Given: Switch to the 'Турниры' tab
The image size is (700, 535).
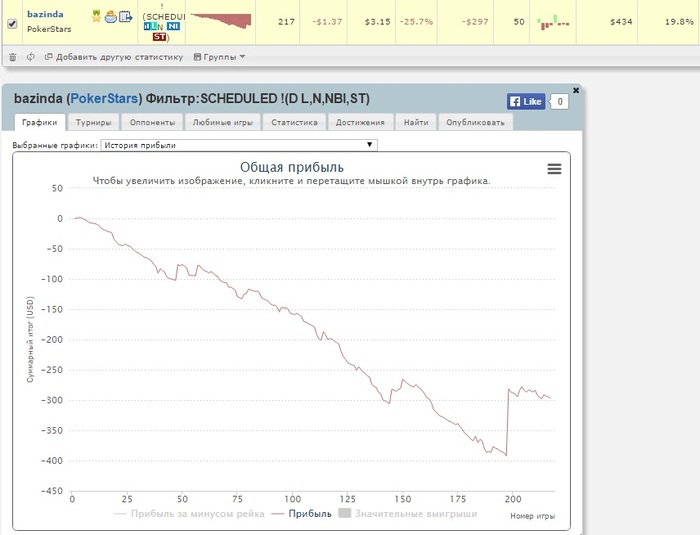Looking at the screenshot, I should coord(93,122).
